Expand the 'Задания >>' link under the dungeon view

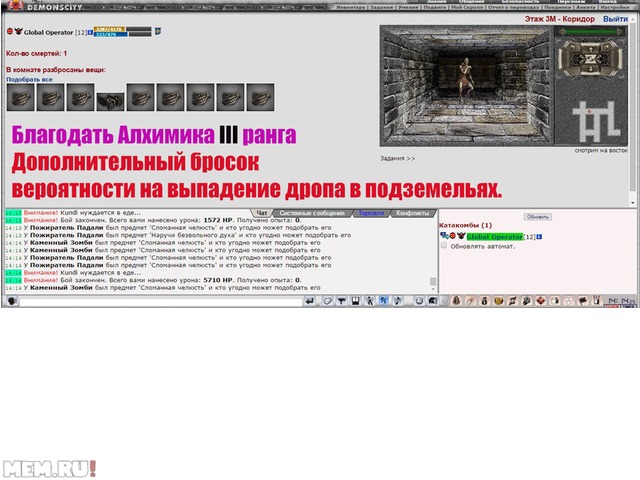[398, 158]
